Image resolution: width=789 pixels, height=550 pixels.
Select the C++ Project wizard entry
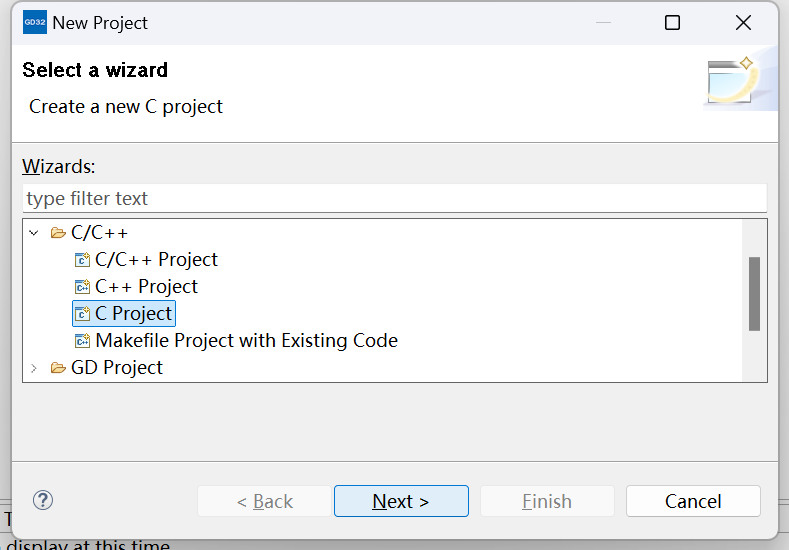[x=146, y=287]
